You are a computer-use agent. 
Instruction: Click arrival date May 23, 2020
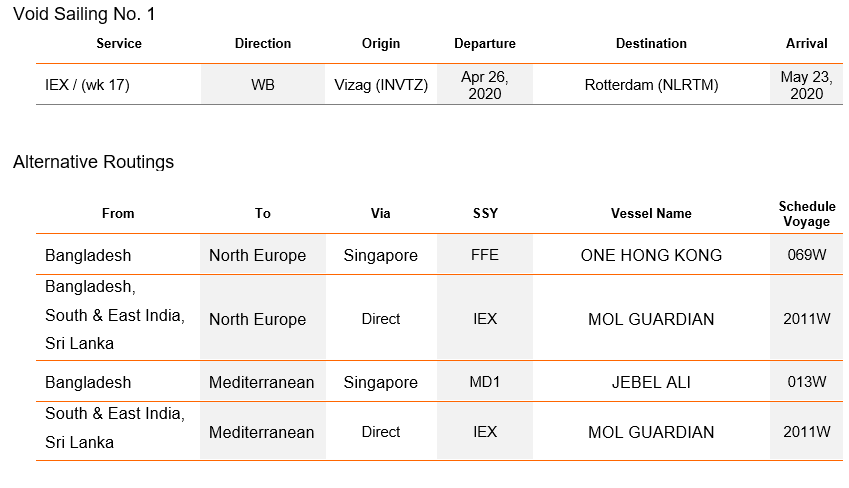point(806,85)
